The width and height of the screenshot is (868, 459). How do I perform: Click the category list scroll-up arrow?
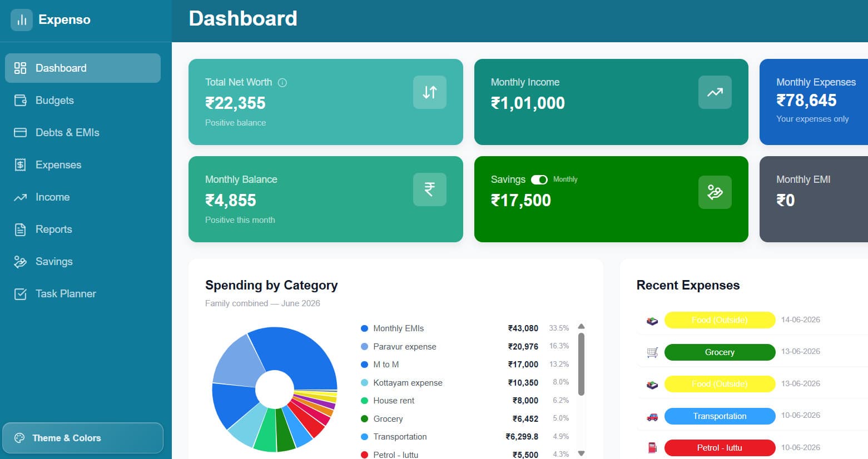[x=581, y=326]
